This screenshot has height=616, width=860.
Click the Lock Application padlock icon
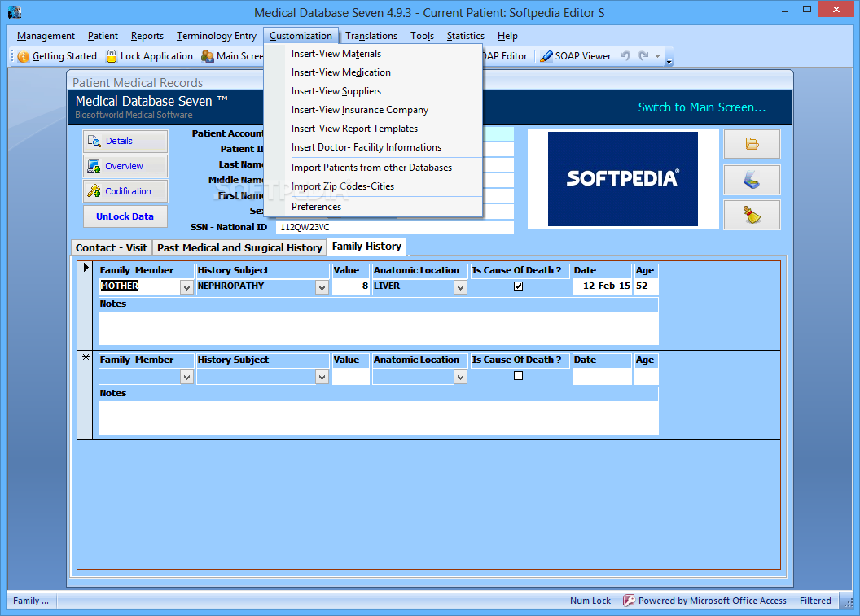pos(112,56)
